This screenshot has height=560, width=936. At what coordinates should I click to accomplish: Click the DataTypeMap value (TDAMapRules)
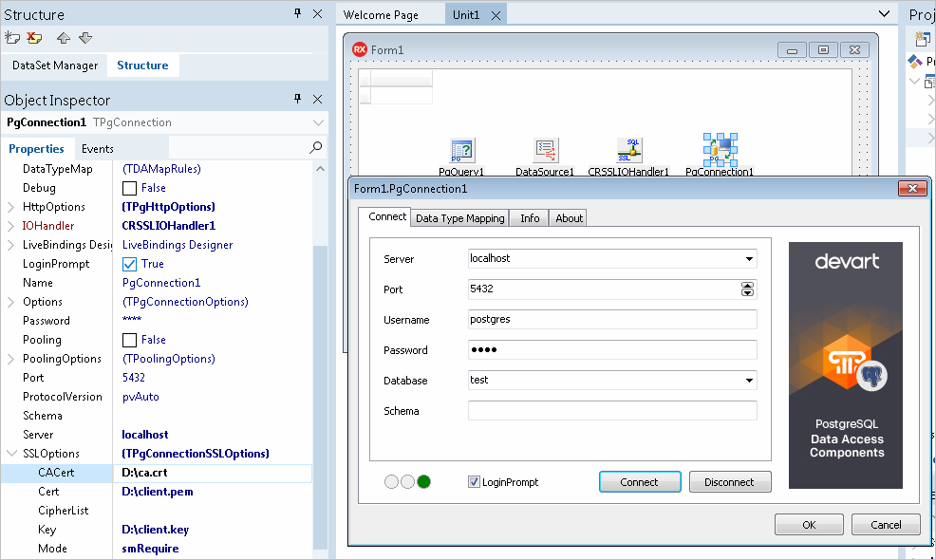[x=161, y=169]
